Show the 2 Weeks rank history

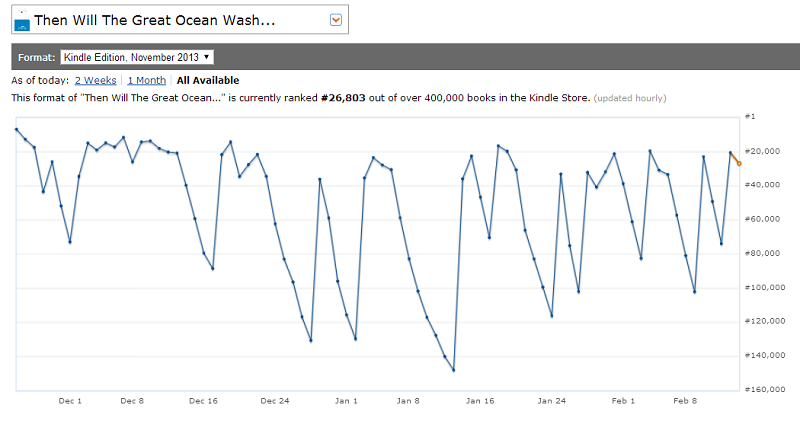point(96,80)
